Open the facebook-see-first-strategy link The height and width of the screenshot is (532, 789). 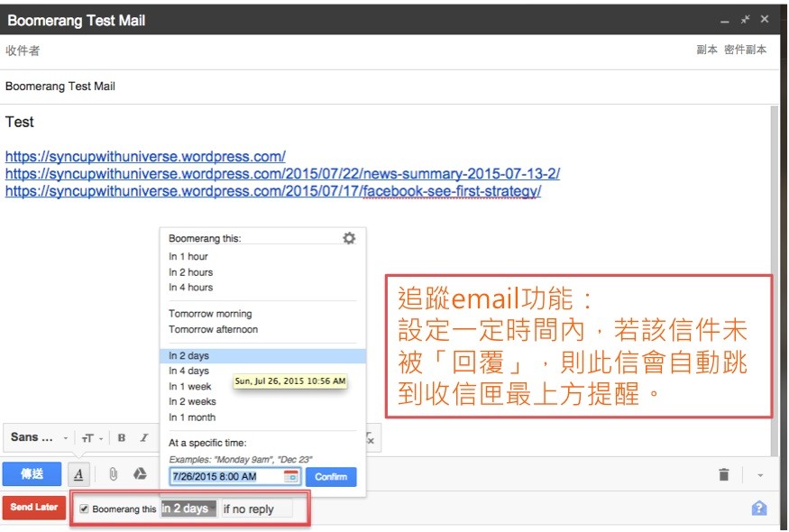(273, 191)
